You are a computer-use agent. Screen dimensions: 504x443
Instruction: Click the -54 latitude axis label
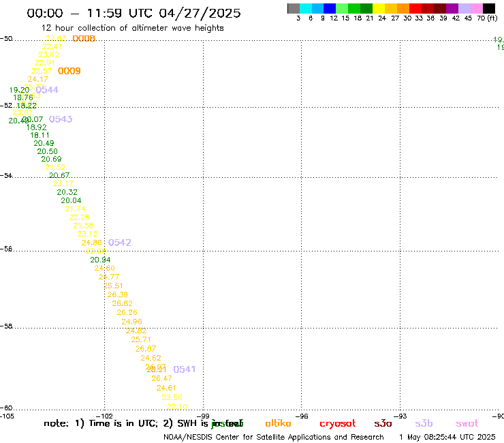(x=6, y=176)
